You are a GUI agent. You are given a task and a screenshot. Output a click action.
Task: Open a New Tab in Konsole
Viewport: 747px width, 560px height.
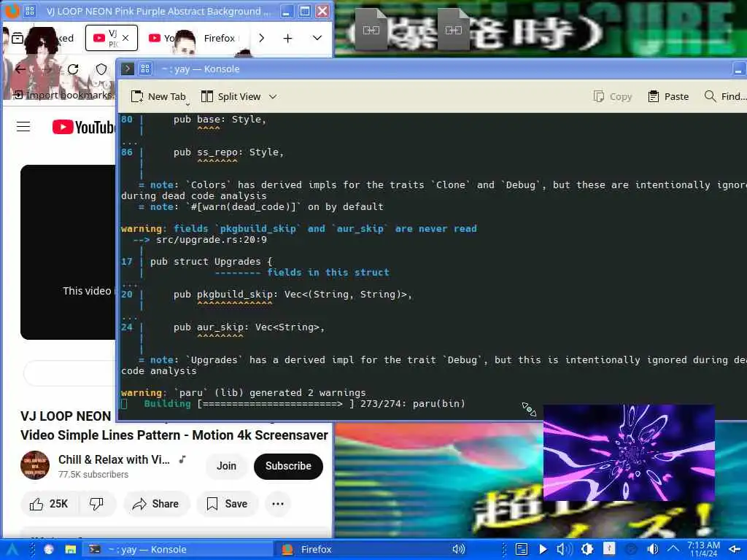(x=158, y=97)
